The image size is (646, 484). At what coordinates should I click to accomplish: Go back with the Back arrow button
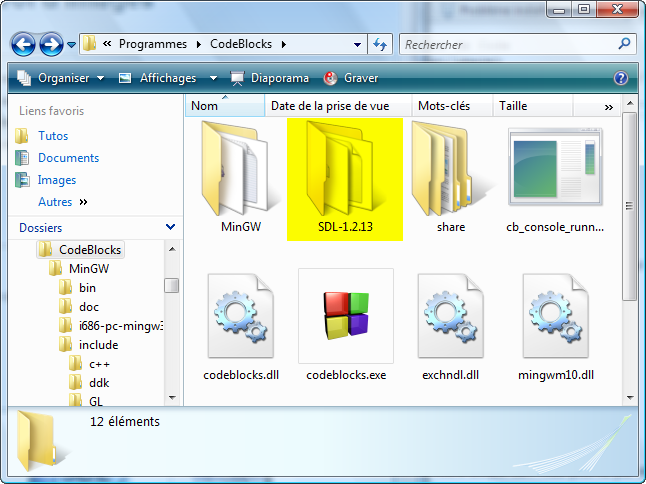pyautogui.click(x=23, y=44)
